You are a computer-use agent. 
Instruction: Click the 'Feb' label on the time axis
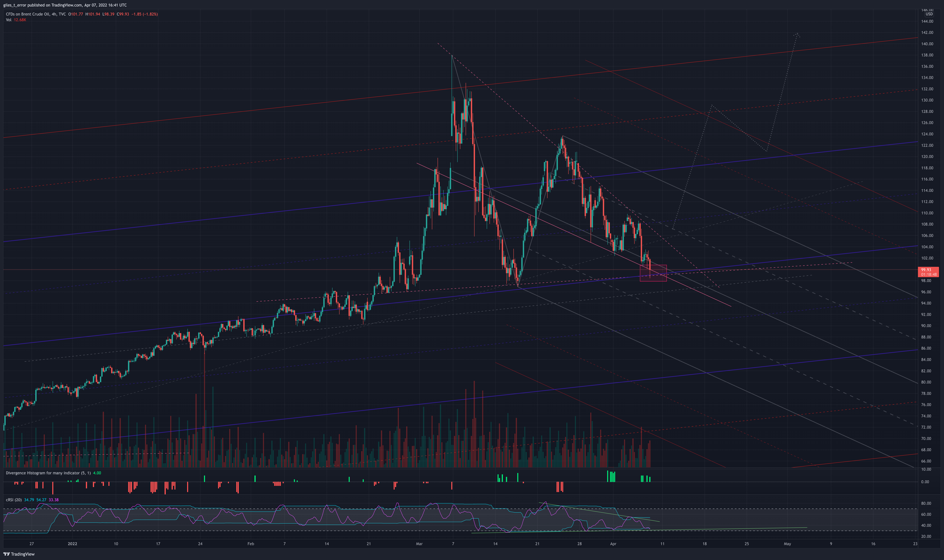pyautogui.click(x=251, y=544)
